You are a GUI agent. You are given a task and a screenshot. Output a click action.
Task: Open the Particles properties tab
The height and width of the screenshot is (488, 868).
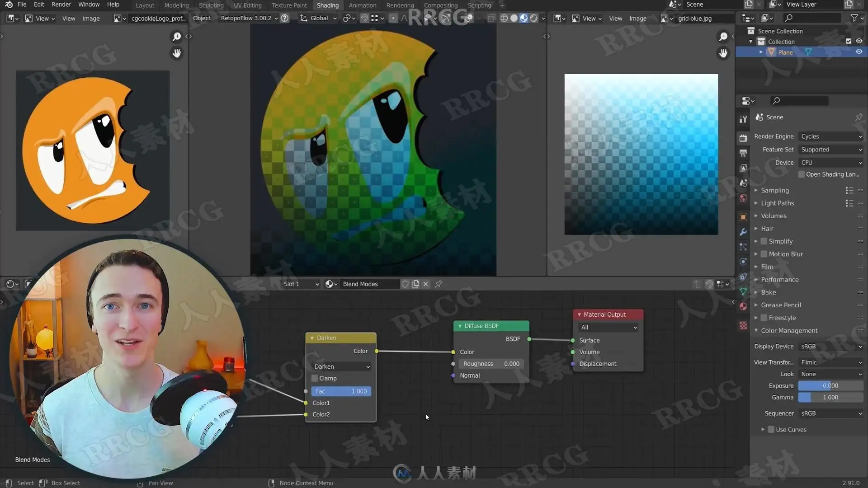pyautogui.click(x=743, y=247)
